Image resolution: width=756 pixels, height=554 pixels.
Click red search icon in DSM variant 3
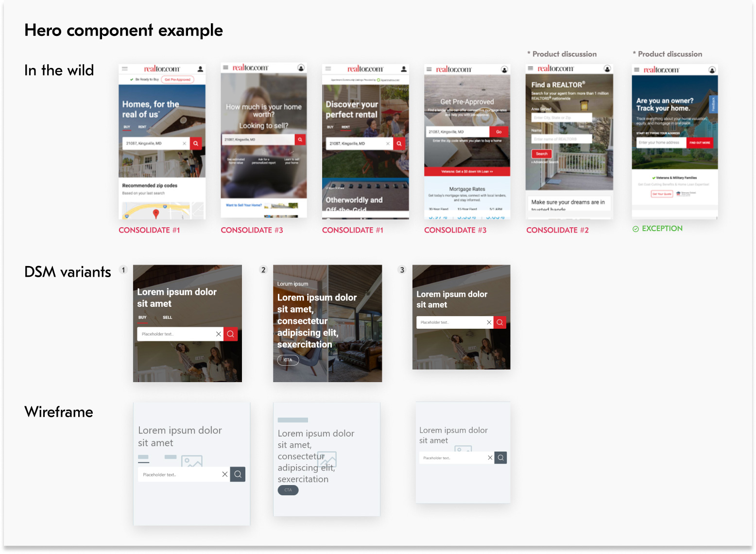[499, 322]
